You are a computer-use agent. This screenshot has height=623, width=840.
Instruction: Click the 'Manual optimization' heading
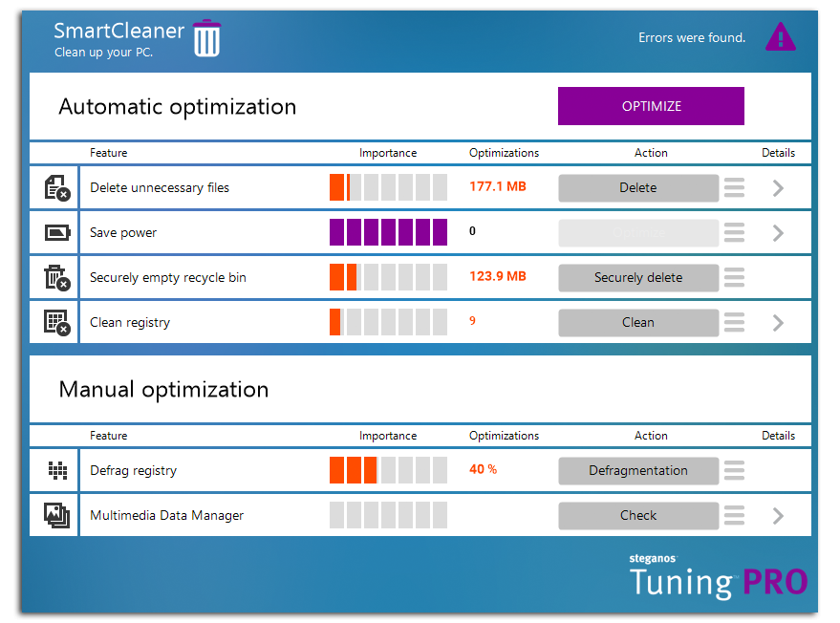[164, 390]
